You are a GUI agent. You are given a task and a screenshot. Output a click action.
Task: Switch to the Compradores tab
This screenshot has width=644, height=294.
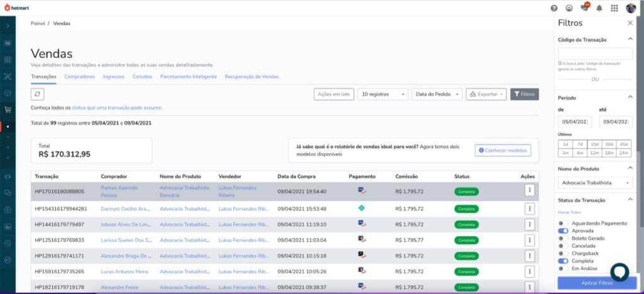point(79,77)
